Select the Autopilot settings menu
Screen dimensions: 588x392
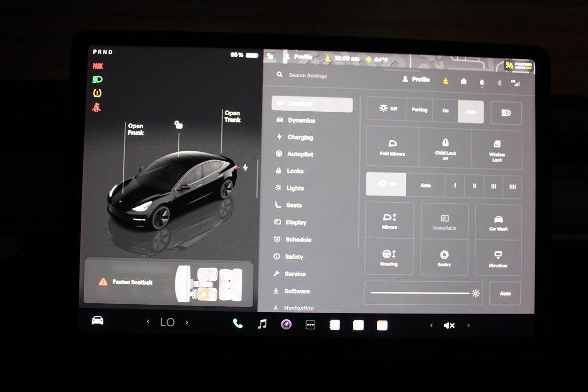[300, 154]
